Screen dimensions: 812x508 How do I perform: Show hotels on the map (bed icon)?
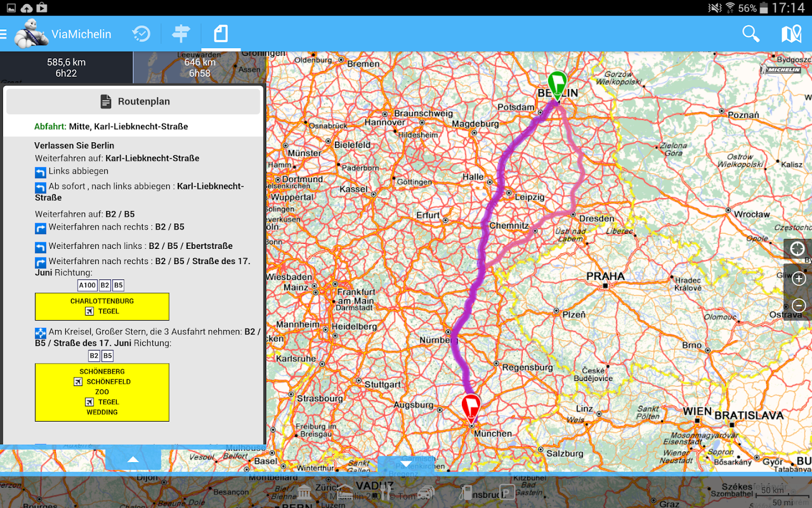point(346,493)
